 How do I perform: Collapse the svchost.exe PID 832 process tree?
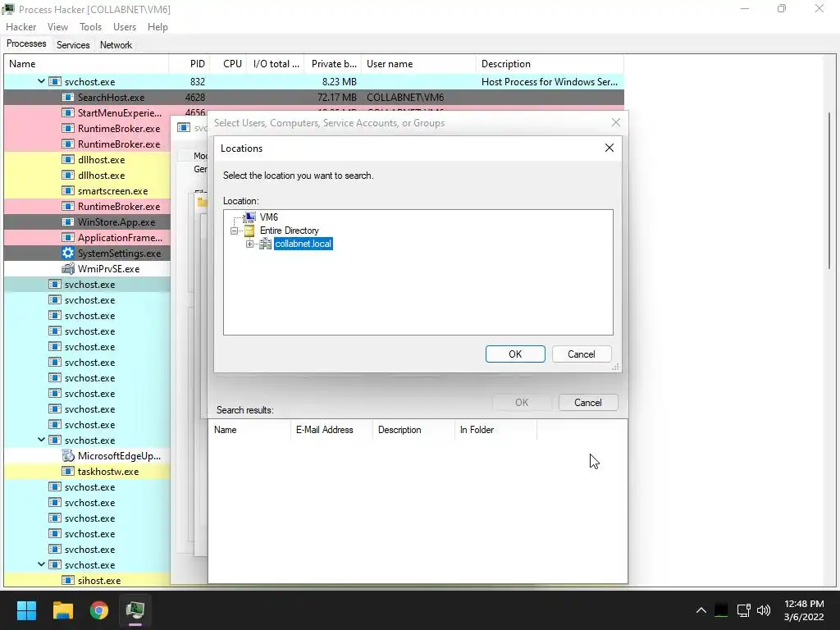(41, 81)
